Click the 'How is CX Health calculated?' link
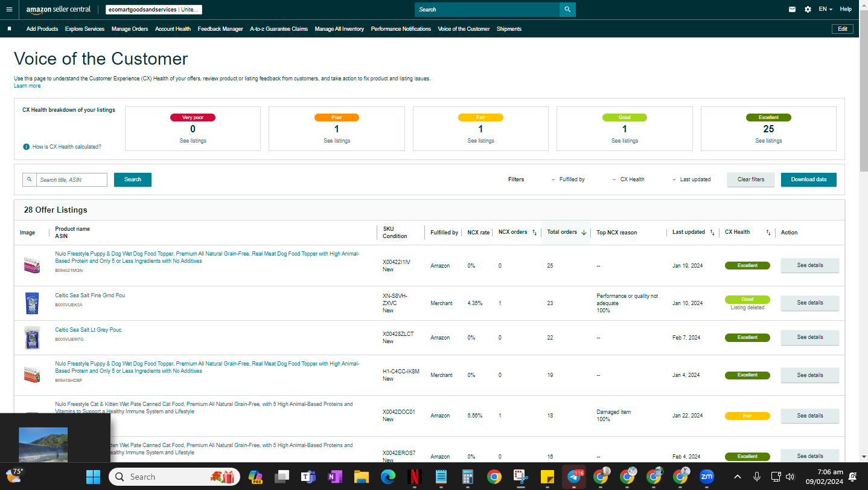 point(67,147)
